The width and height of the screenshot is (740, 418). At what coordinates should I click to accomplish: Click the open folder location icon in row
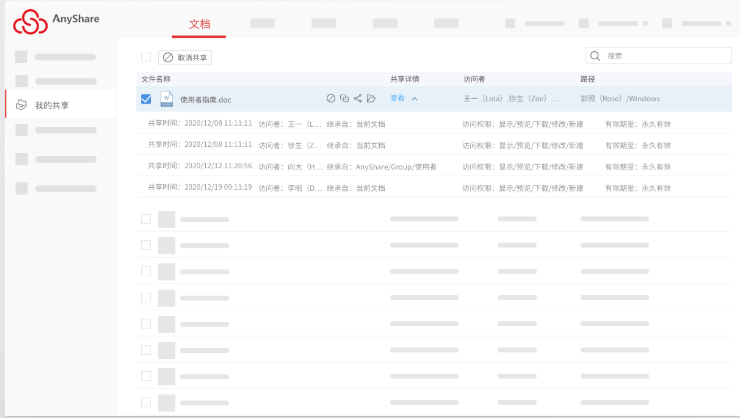(x=371, y=98)
